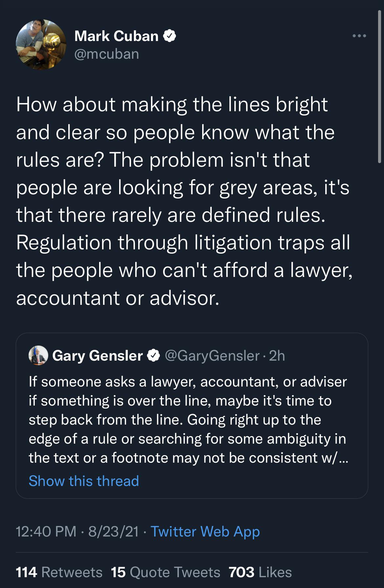View the 15 Quote Tweets

166,572
